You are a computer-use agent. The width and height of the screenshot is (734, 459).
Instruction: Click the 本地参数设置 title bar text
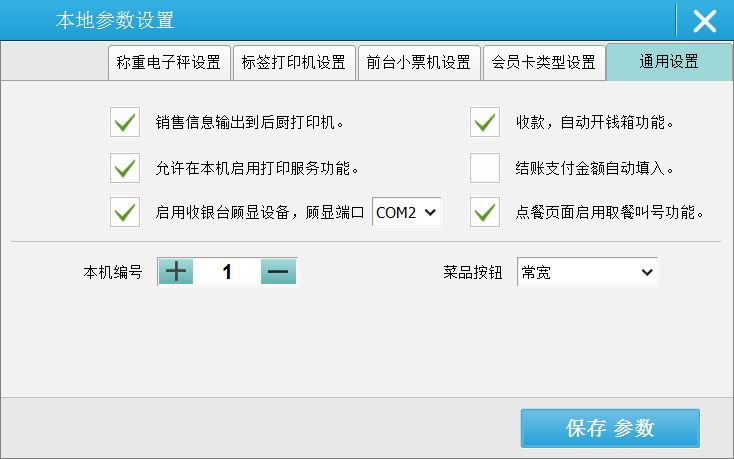[114, 20]
